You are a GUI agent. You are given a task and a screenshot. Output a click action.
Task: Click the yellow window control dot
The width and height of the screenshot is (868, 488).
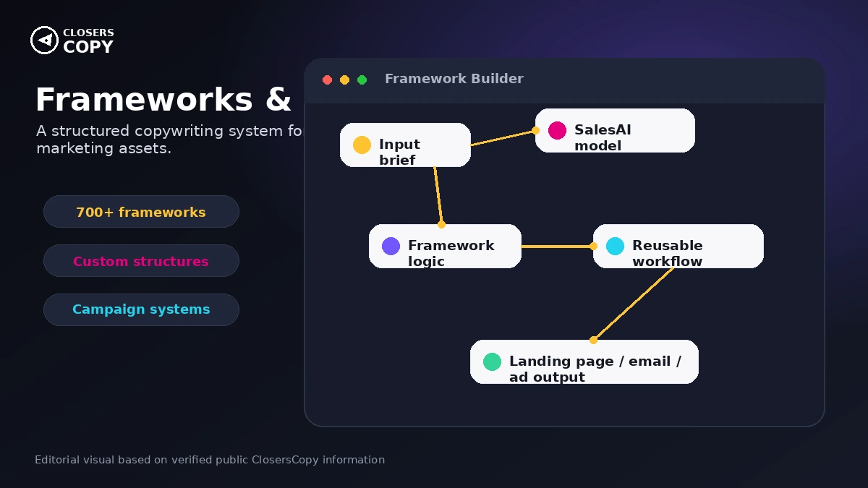344,80
